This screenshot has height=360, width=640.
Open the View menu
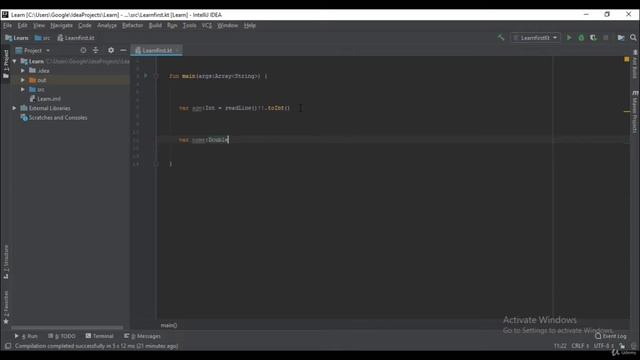click(x=39, y=25)
